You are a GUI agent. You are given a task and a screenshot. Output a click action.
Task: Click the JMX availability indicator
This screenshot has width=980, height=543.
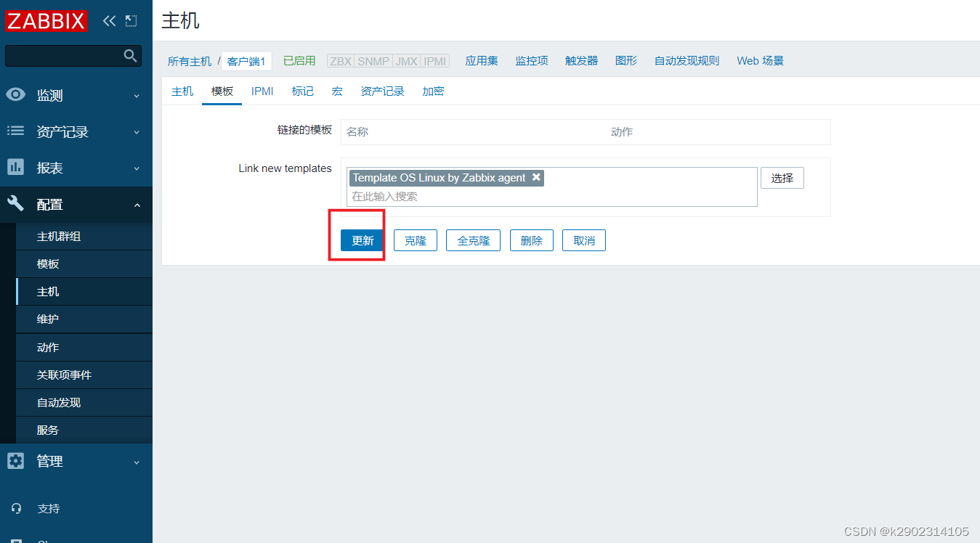[x=407, y=61]
